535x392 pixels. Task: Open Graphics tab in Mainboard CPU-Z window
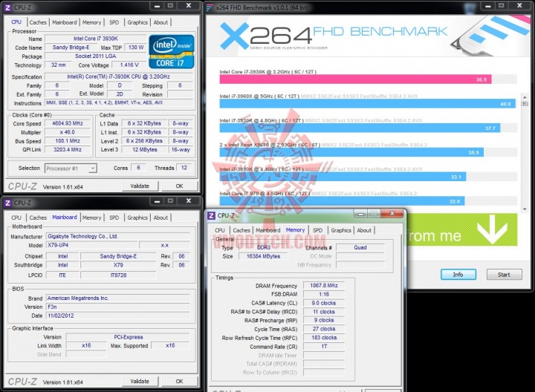coord(137,218)
